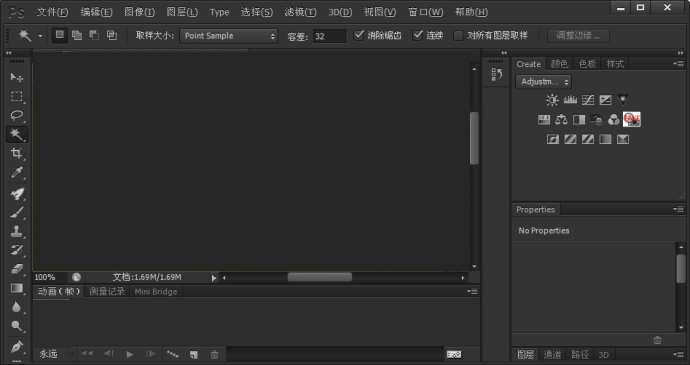
Task: Enable the 对所有图层取样 checkbox
Action: pos(459,35)
